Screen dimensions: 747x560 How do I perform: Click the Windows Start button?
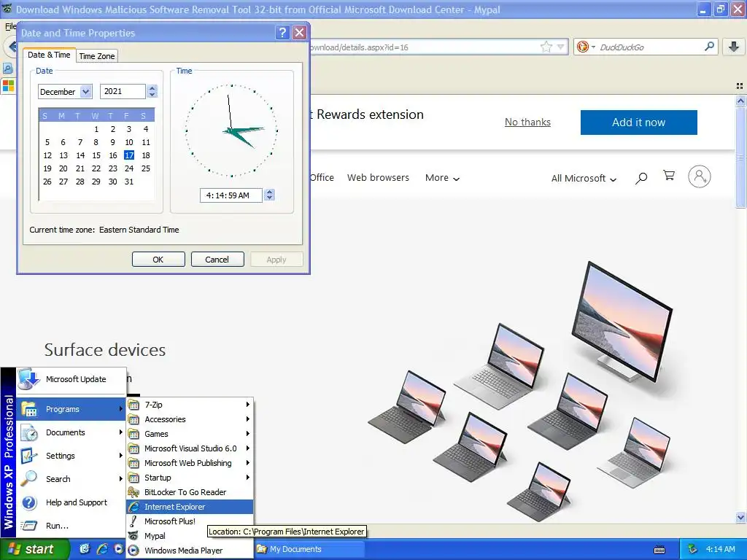coord(34,549)
